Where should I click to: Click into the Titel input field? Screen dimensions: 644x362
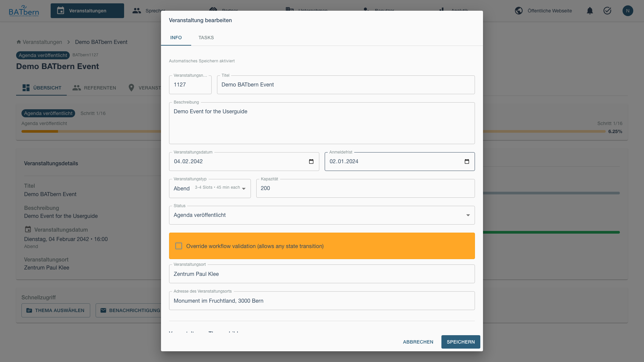pos(346,85)
